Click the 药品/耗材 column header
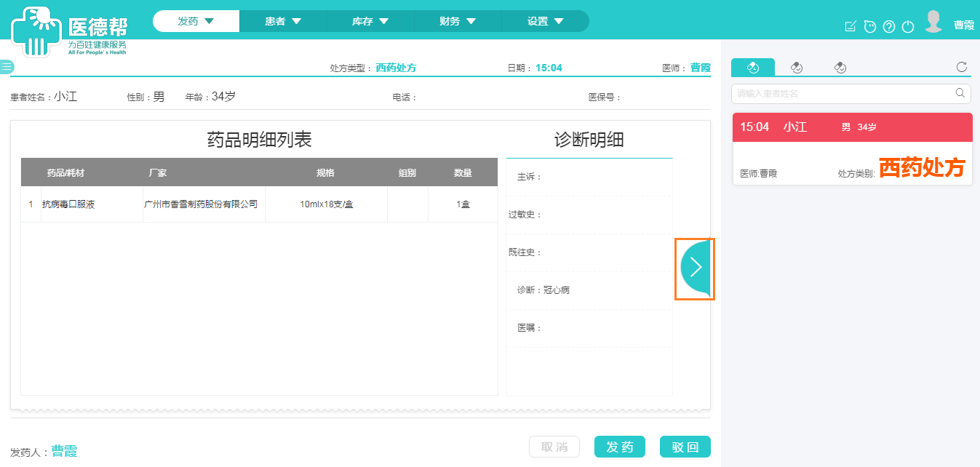This screenshot has height=467, width=980. tap(65, 173)
